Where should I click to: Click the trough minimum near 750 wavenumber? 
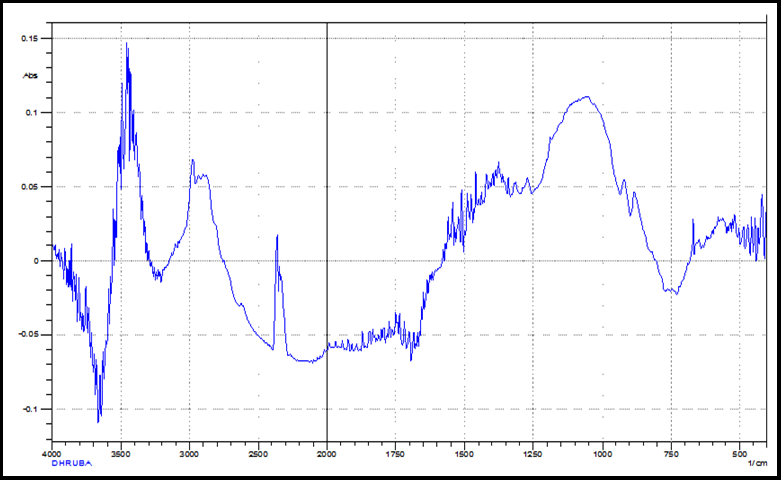[x=675, y=293]
